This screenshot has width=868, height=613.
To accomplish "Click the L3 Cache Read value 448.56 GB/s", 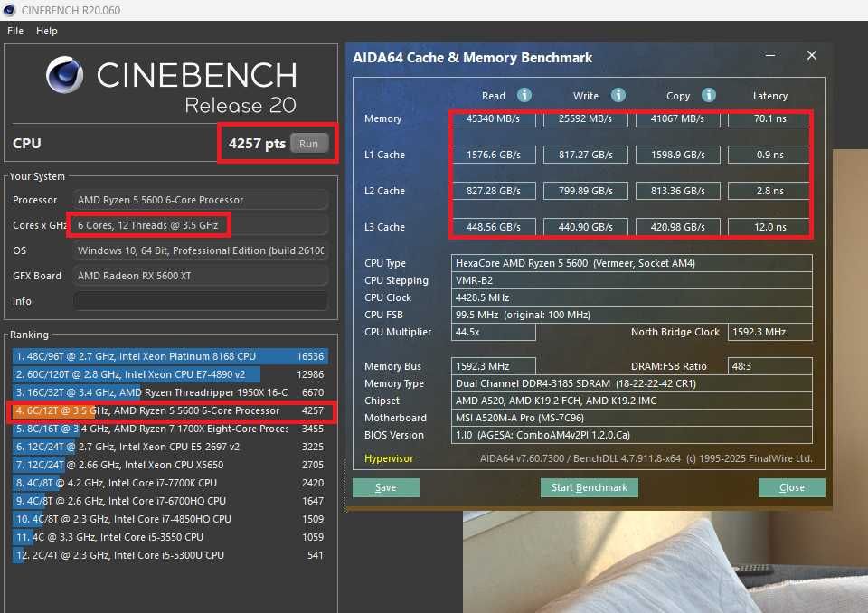I will 494,227.
